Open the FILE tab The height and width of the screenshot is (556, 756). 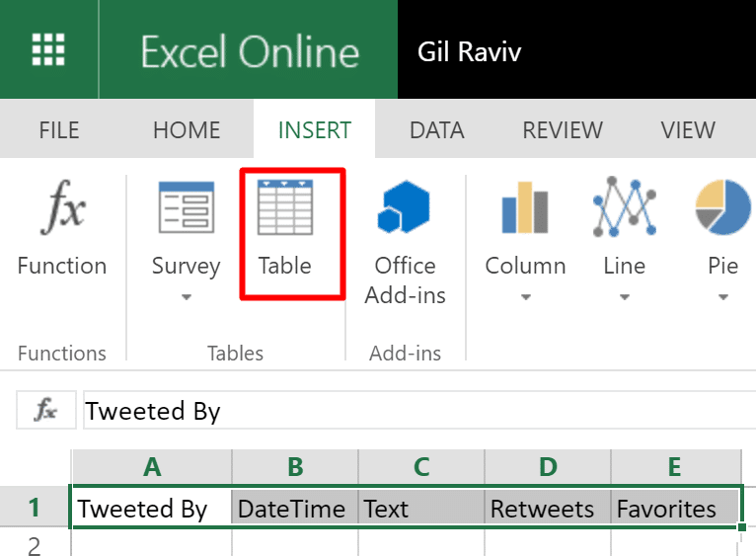click(x=59, y=129)
